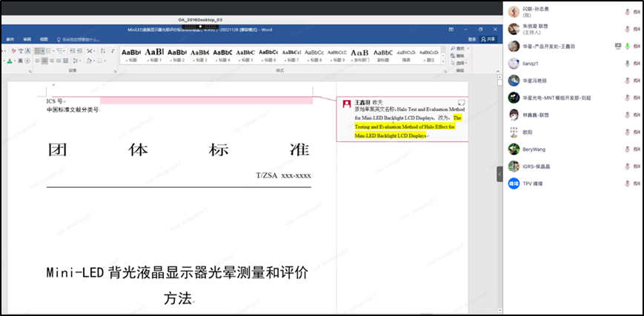Click the increase indent icon

80,51
